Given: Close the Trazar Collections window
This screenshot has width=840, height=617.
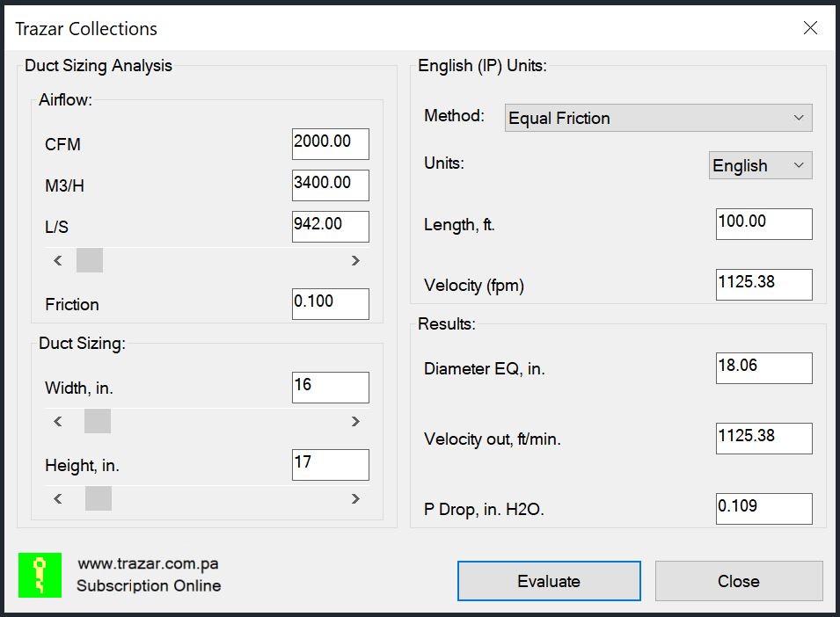Looking at the screenshot, I should (x=810, y=28).
